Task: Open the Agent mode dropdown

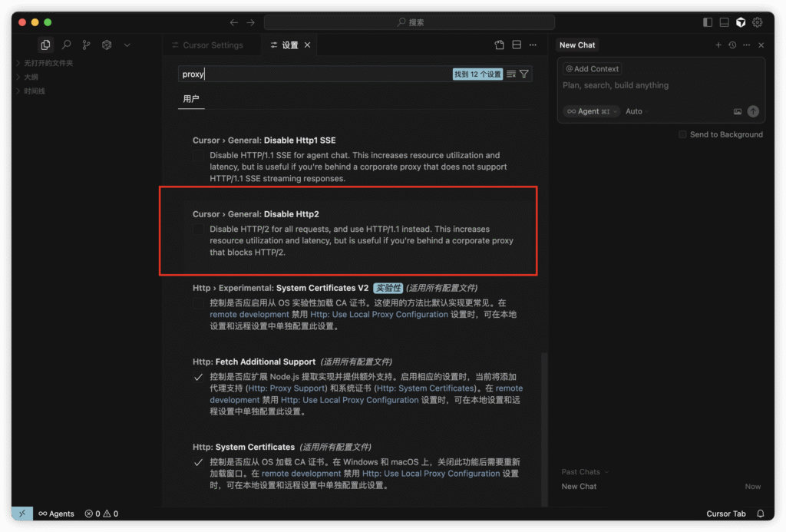Action: [592, 111]
